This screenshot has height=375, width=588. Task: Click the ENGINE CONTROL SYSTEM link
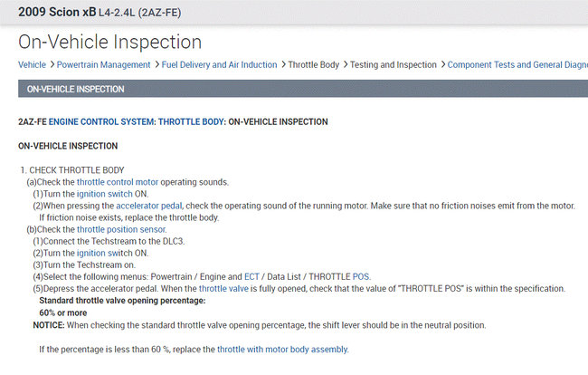(101, 121)
